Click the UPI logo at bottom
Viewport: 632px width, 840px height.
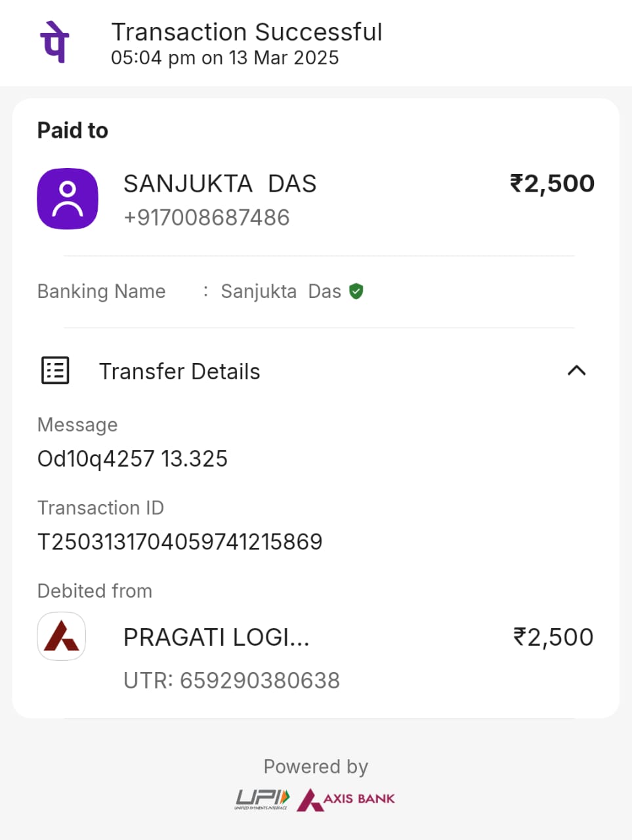(262, 799)
